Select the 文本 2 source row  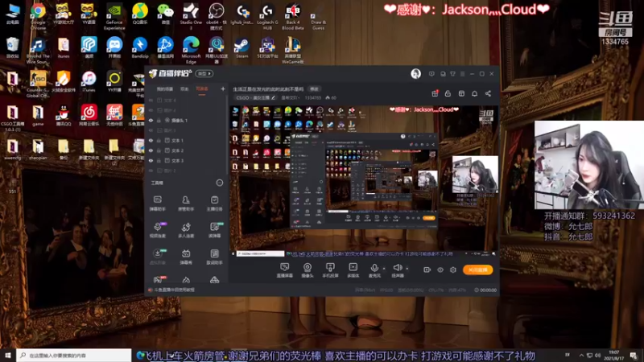click(x=187, y=150)
